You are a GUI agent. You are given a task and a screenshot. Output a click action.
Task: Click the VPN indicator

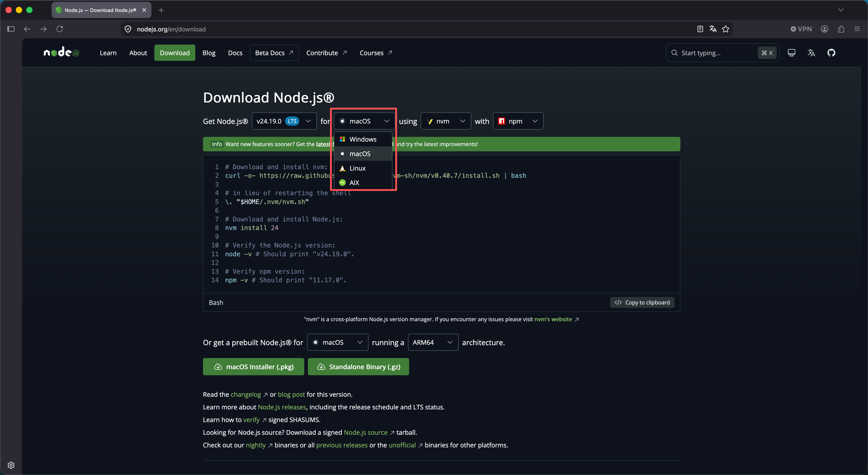(x=801, y=29)
